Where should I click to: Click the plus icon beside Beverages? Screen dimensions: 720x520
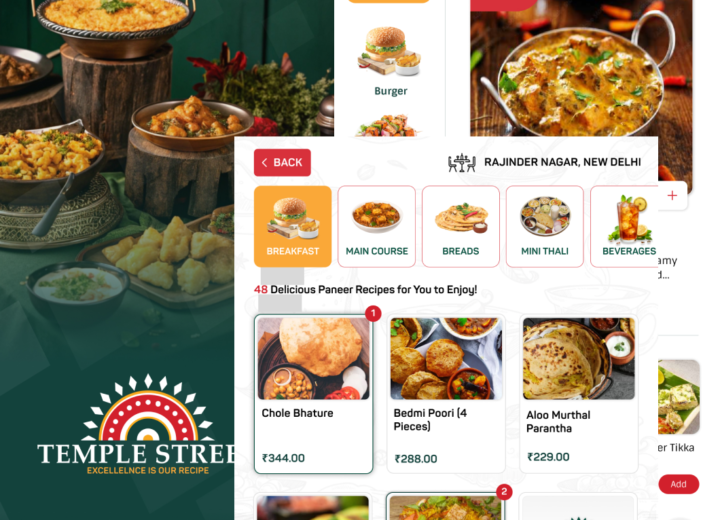pyautogui.click(x=672, y=196)
